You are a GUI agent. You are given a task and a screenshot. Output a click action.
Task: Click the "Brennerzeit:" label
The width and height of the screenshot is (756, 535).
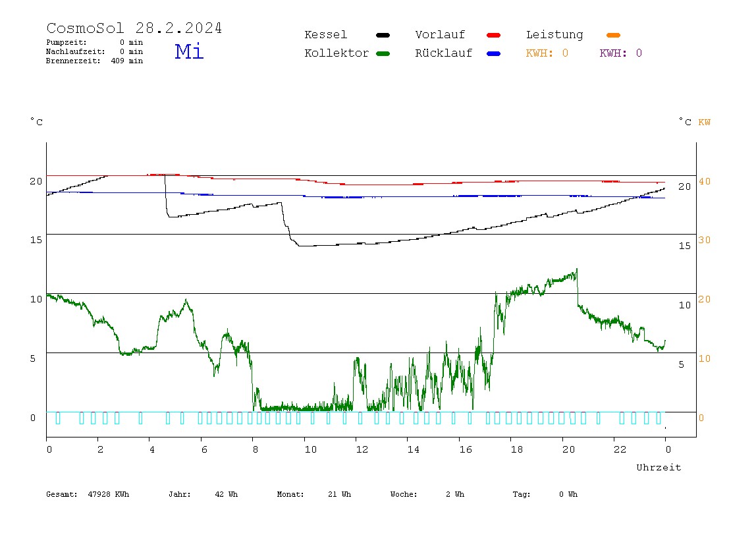[x=73, y=61]
